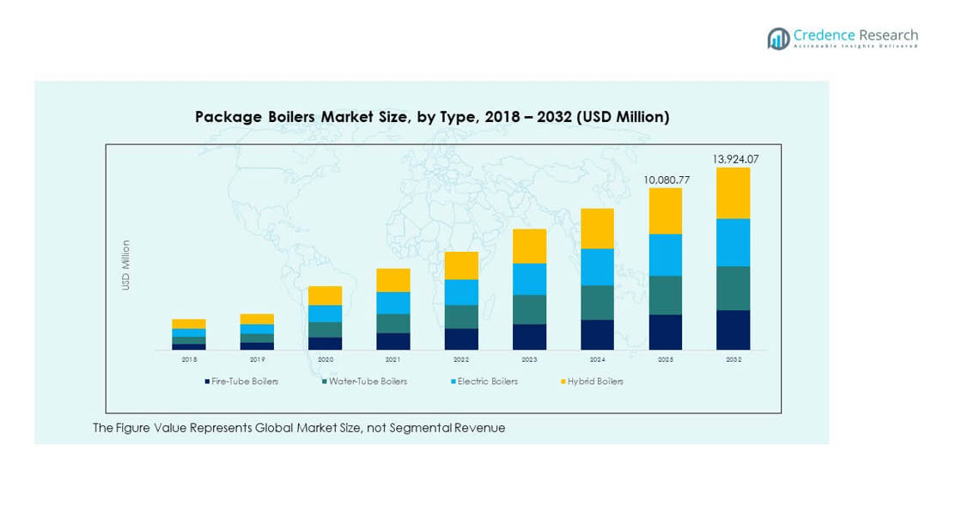980x507 pixels.
Task: Click the Fire-Tube Boilers legend marker
Action: pyautogui.click(x=207, y=382)
